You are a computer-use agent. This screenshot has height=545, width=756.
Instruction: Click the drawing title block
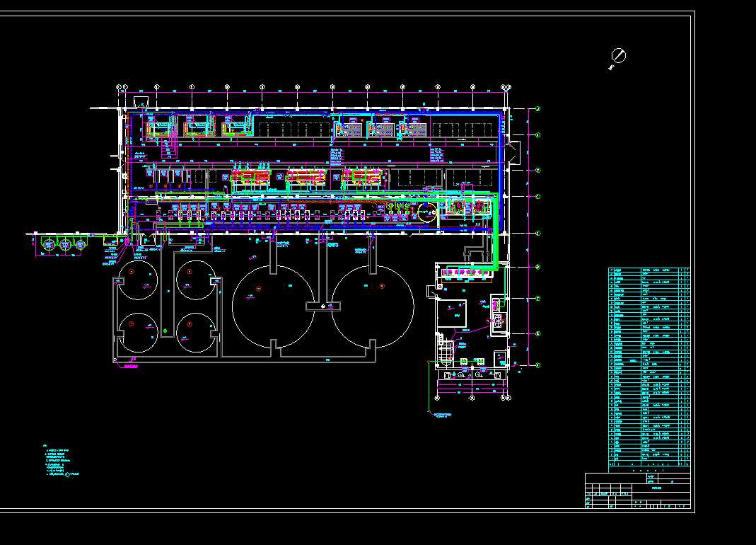tap(639, 490)
